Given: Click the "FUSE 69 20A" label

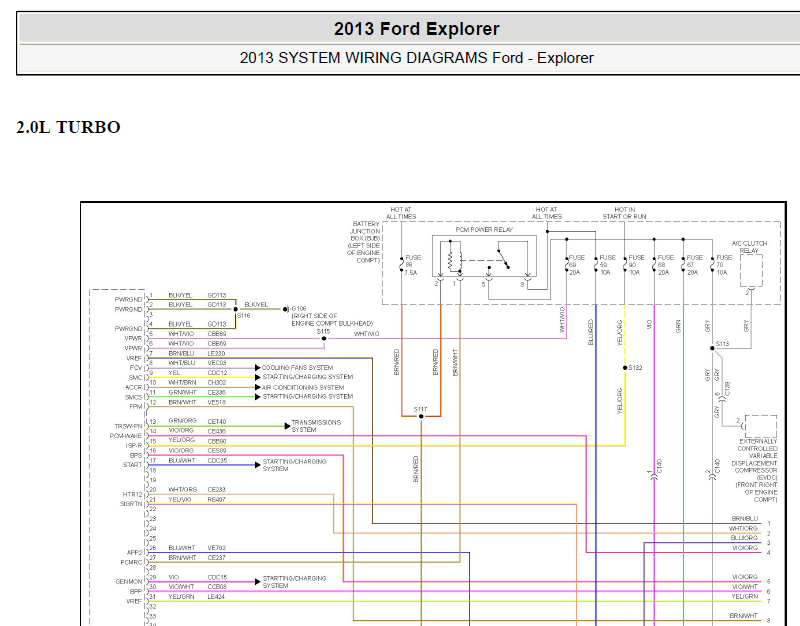Looking at the screenshot, I should pyautogui.click(x=576, y=265).
